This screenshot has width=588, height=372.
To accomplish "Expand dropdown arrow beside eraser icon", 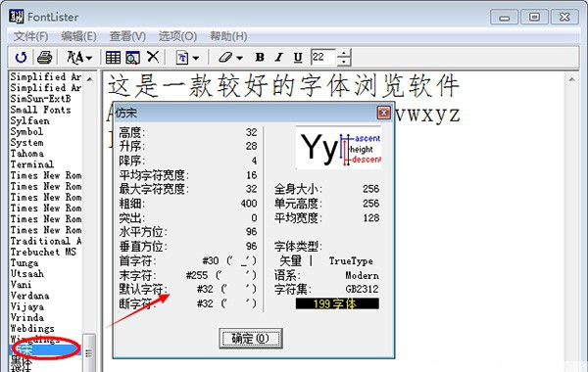I will (x=240, y=58).
